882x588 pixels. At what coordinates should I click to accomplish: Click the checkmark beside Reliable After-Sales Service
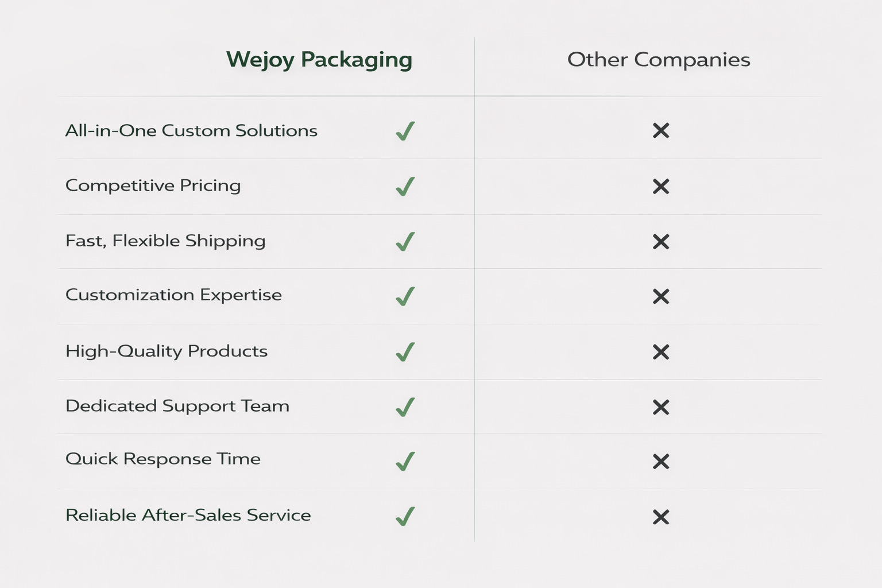[x=405, y=516]
